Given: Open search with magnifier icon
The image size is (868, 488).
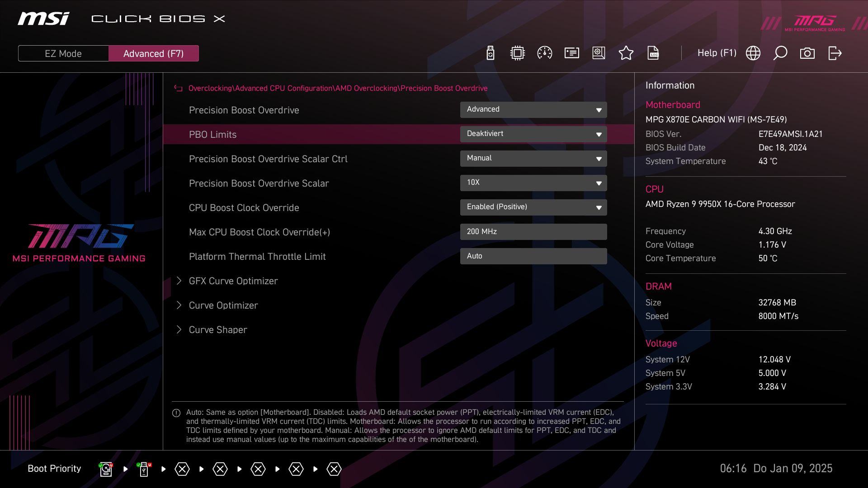Looking at the screenshot, I should point(780,53).
